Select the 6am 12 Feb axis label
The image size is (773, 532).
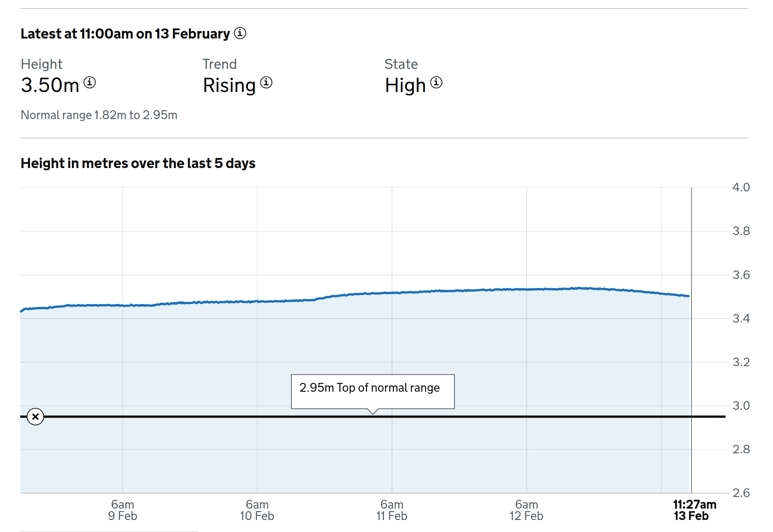tap(526, 510)
